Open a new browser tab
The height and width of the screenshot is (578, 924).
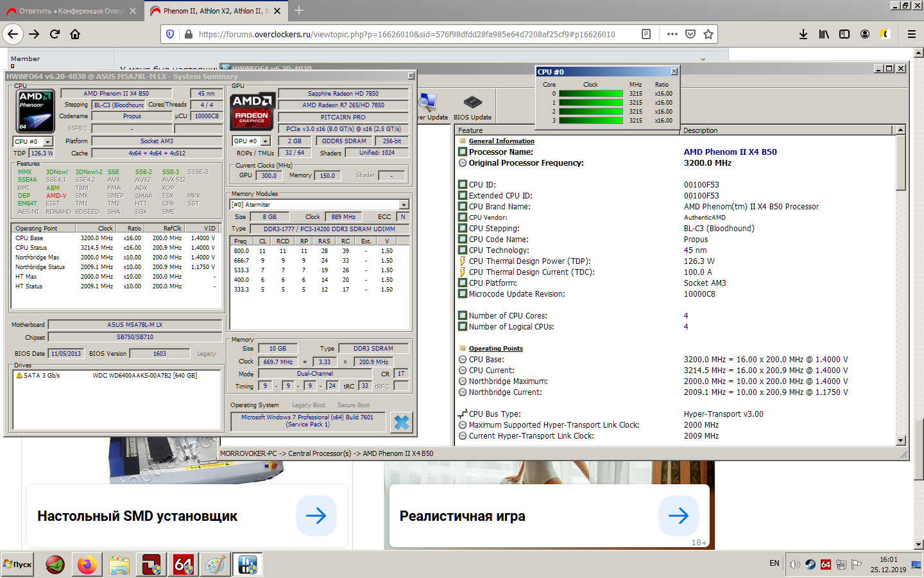(299, 10)
